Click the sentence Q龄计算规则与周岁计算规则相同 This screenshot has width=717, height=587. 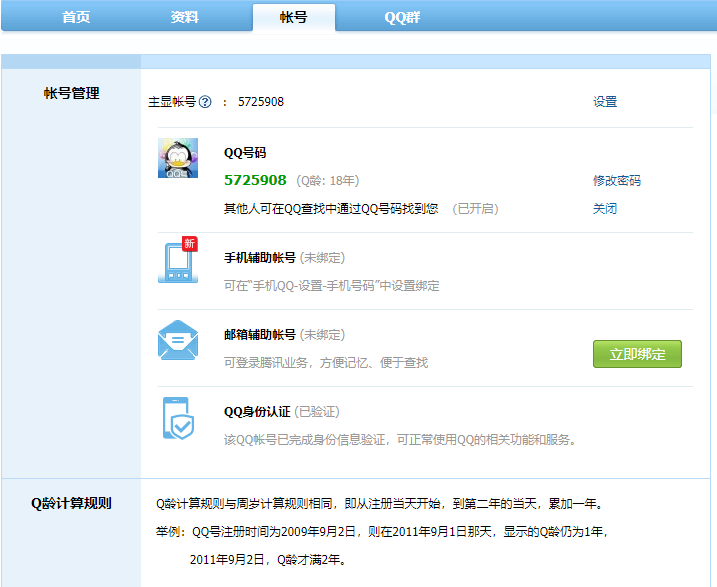click(380, 504)
